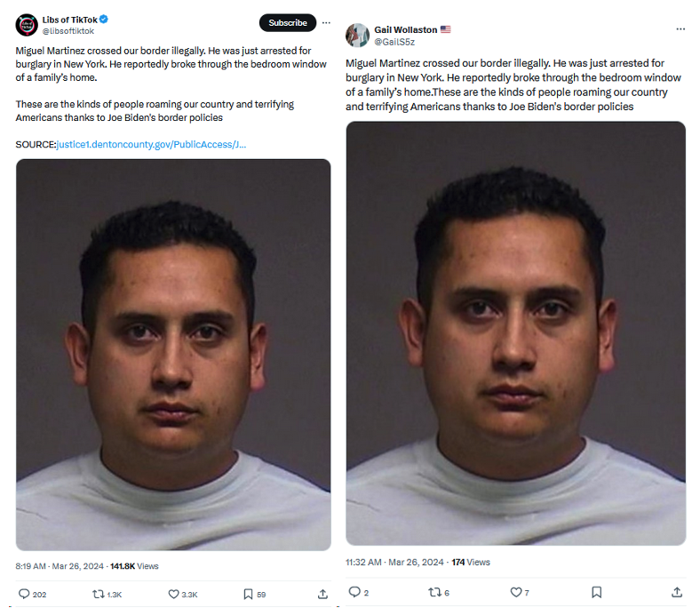Bookmark the Libs of TikTok post

click(248, 594)
